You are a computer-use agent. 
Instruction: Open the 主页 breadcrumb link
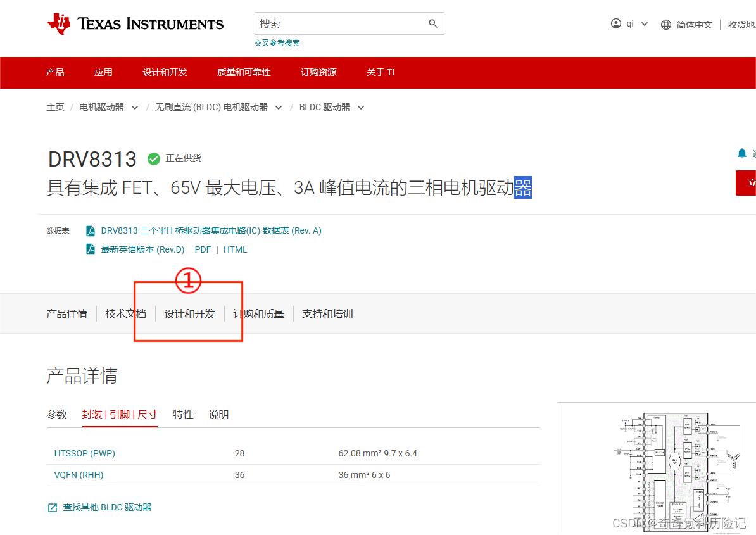(x=56, y=107)
